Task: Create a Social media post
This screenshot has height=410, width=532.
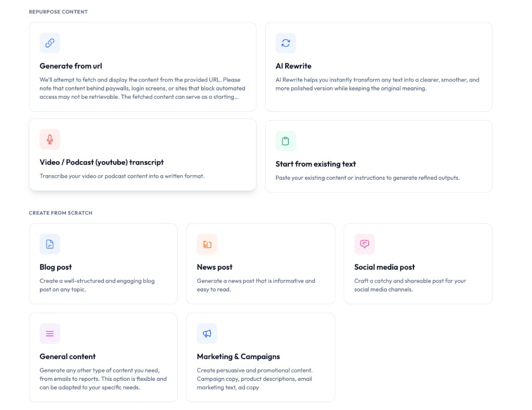Action: click(418, 263)
